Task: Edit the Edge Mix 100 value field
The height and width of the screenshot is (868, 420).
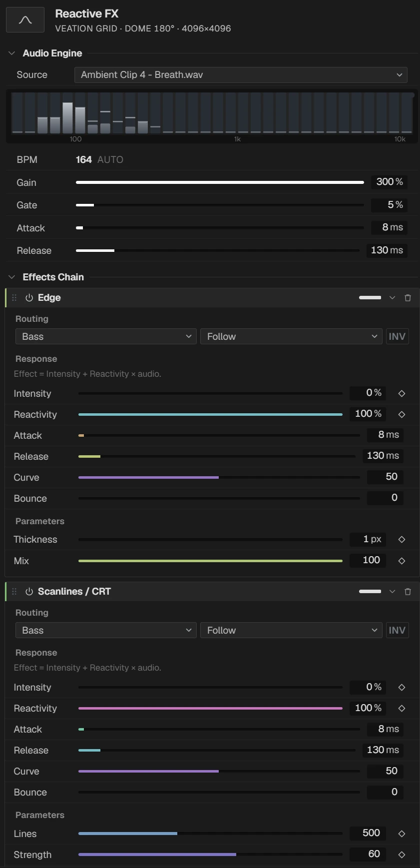Action: (x=369, y=560)
